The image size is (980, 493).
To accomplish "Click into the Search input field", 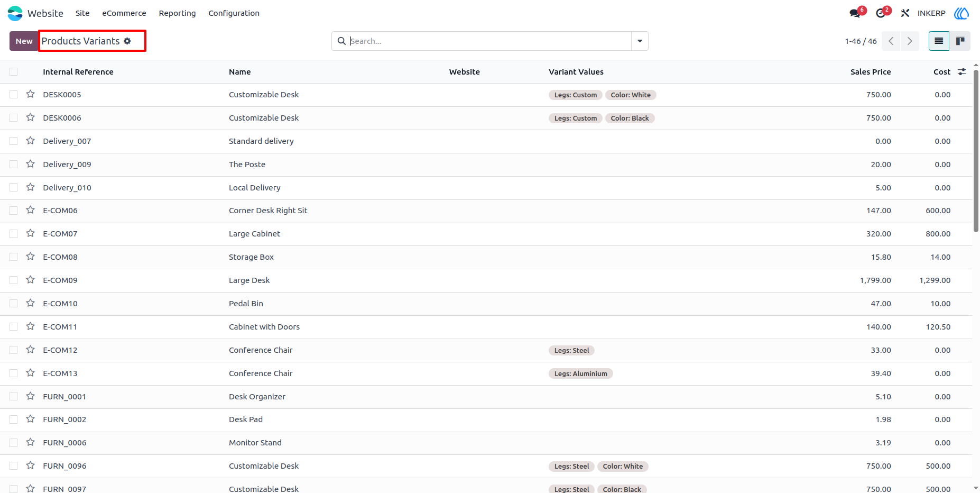I will click(x=489, y=41).
